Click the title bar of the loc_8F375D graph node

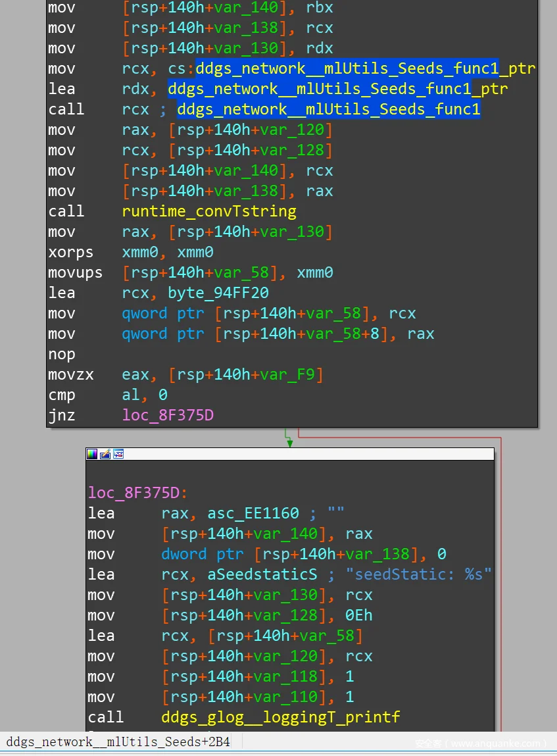pos(290,454)
